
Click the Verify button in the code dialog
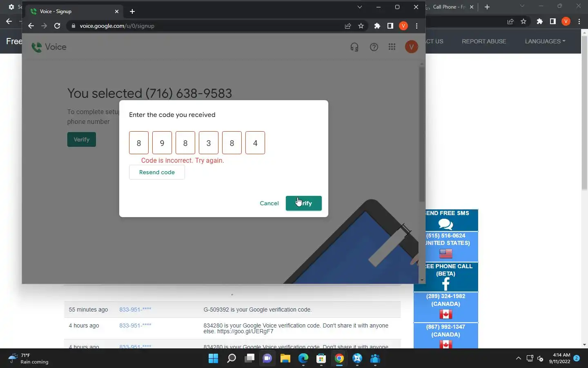click(x=303, y=203)
